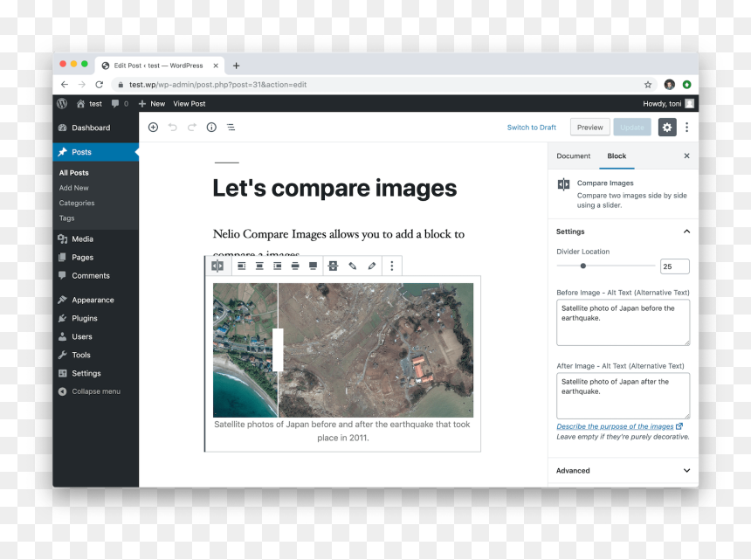This screenshot has height=560, width=751.
Task: Open comments bubble in admin bar
Action: [120, 103]
